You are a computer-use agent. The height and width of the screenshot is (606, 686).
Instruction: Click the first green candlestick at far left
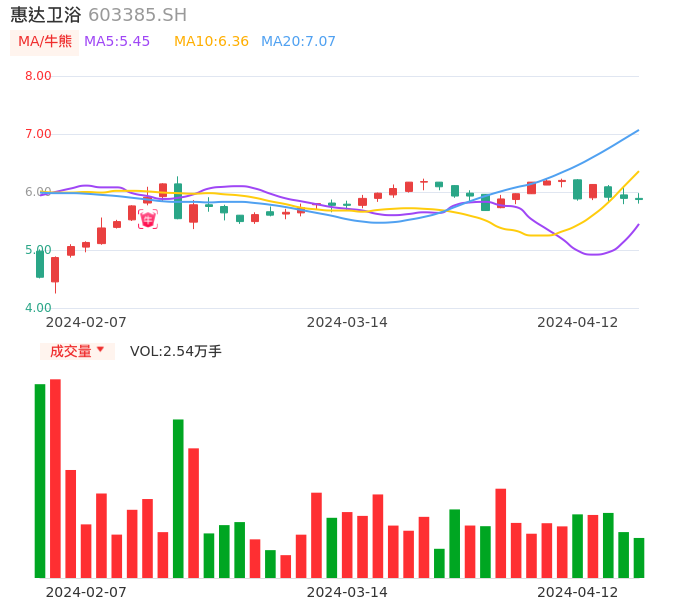pyautogui.click(x=40, y=264)
